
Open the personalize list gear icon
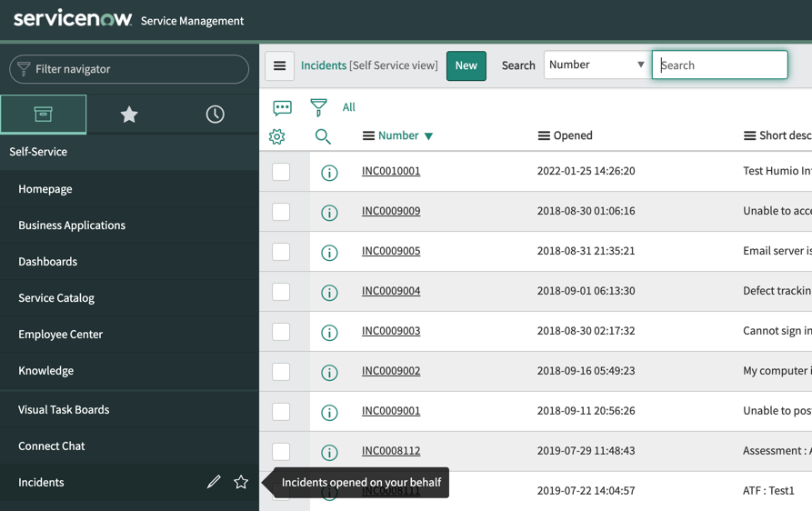pos(277,136)
